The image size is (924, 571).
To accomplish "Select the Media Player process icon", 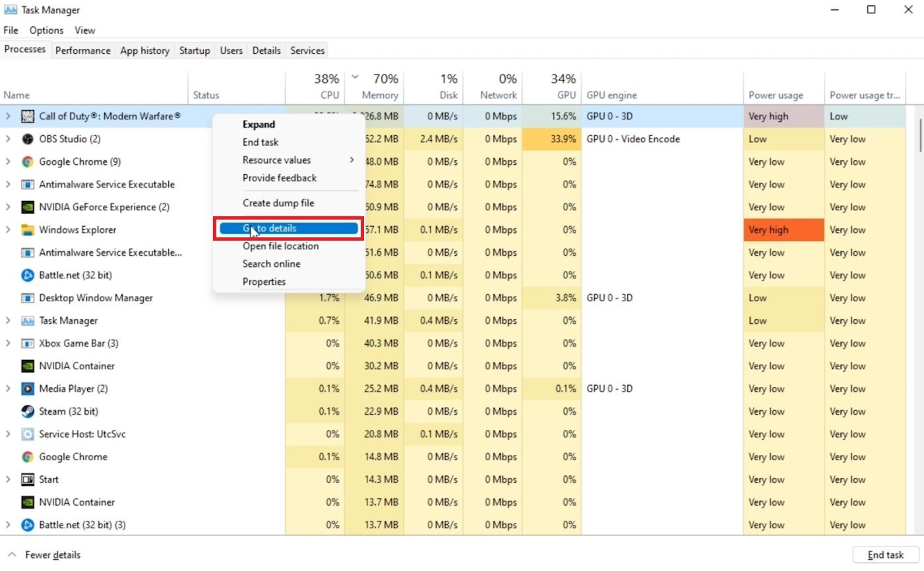I will pos(28,389).
